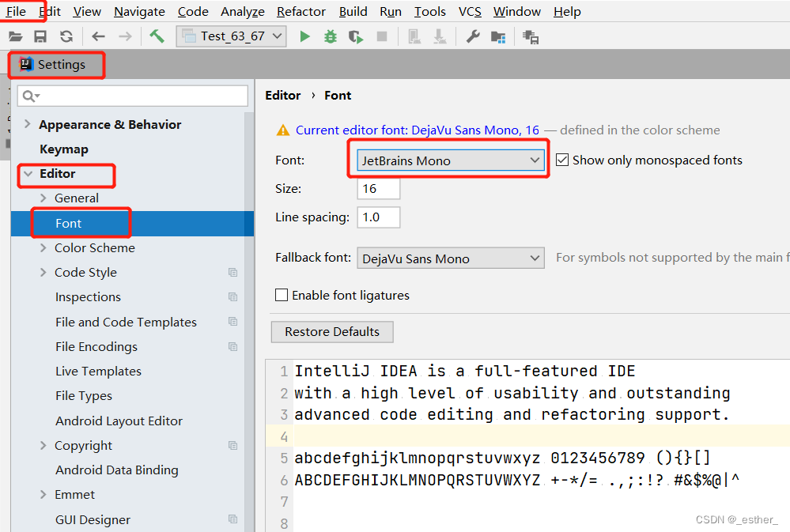Select Keymap in settings tree

[64, 149]
